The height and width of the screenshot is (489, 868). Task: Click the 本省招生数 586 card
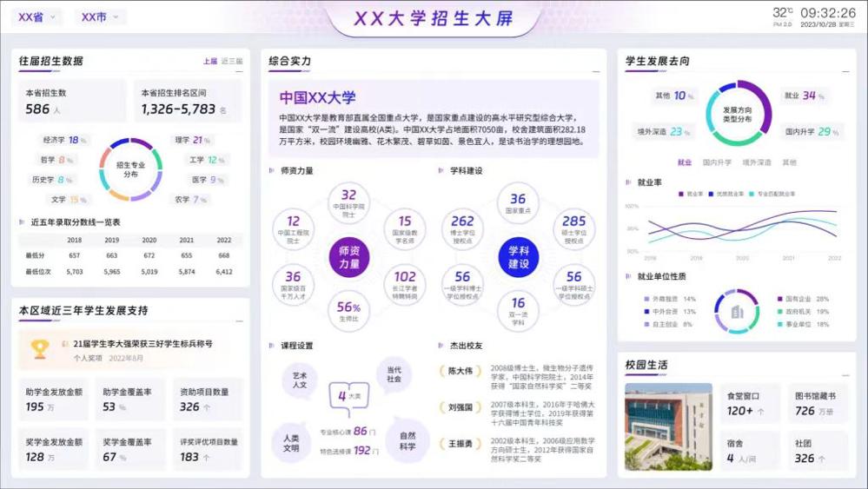(72, 102)
